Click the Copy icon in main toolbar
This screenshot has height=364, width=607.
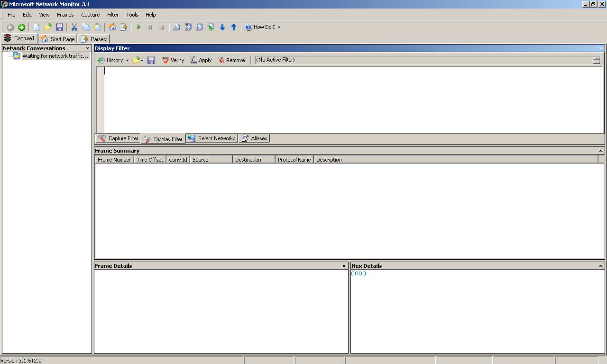pyautogui.click(x=86, y=27)
